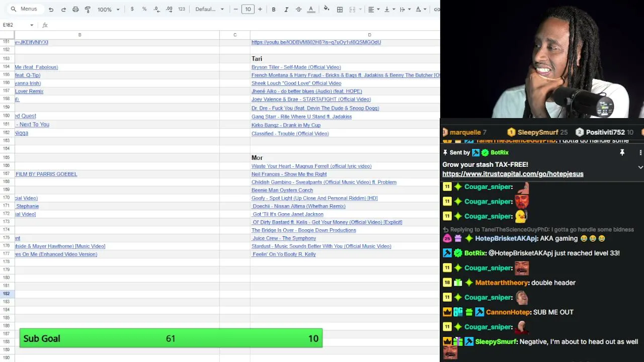Click the redo arrow in the toolbar

point(63,9)
